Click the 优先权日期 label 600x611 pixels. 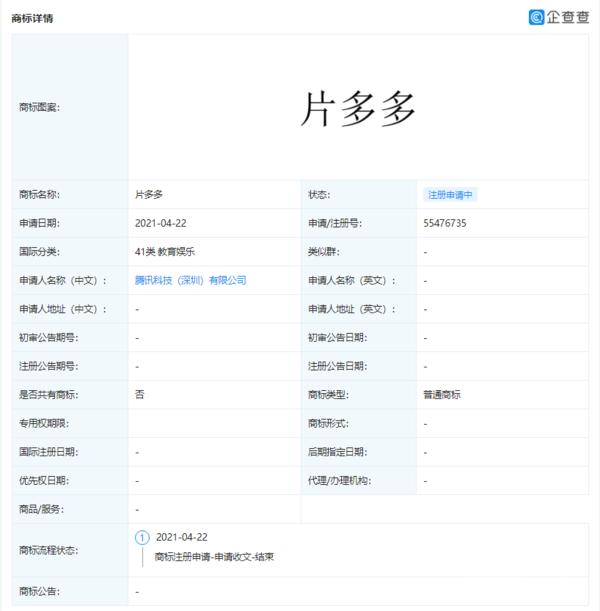[x=44, y=480]
